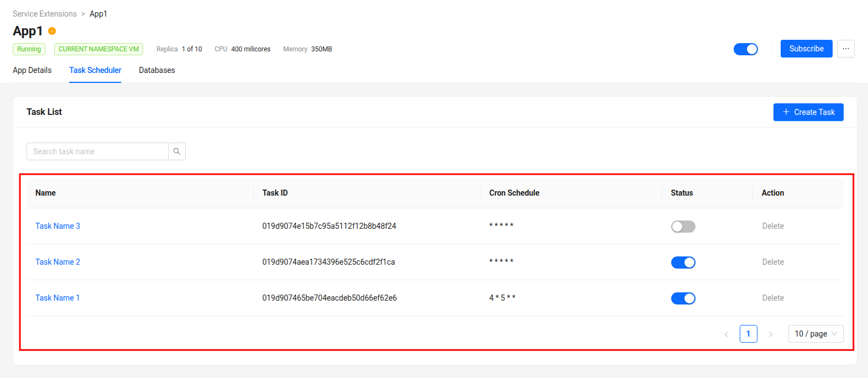Click the search magnifier icon
The height and width of the screenshot is (378, 868).
[177, 151]
